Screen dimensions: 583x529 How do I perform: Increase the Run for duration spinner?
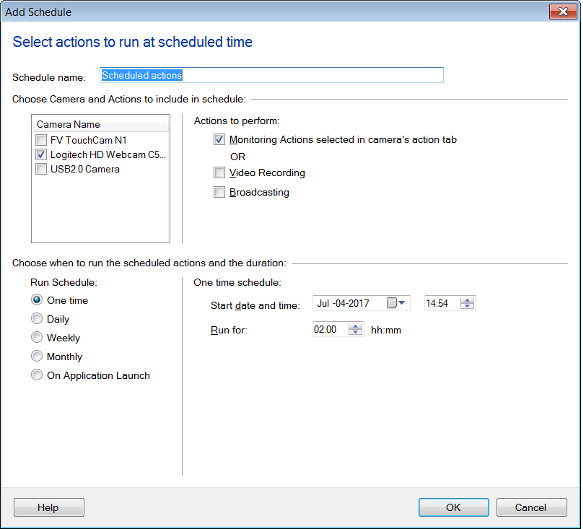point(355,326)
